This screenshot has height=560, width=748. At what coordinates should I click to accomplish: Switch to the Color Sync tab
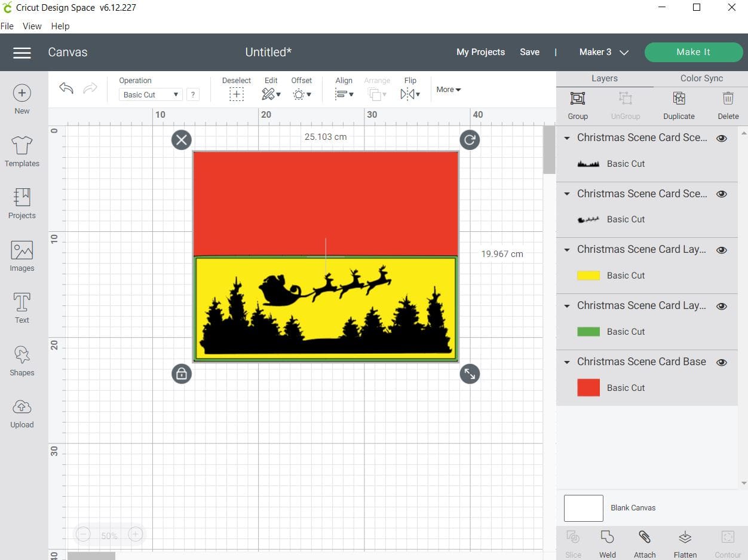[701, 78]
